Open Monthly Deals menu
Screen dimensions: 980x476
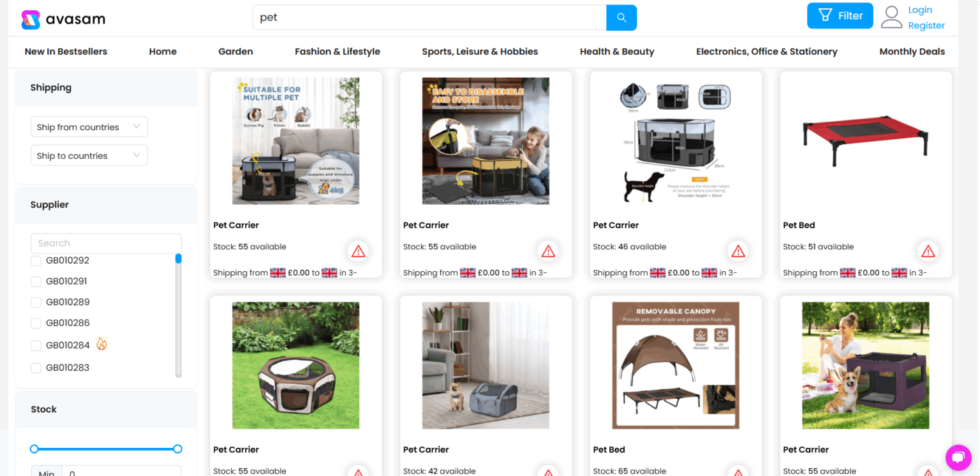point(912,52)
